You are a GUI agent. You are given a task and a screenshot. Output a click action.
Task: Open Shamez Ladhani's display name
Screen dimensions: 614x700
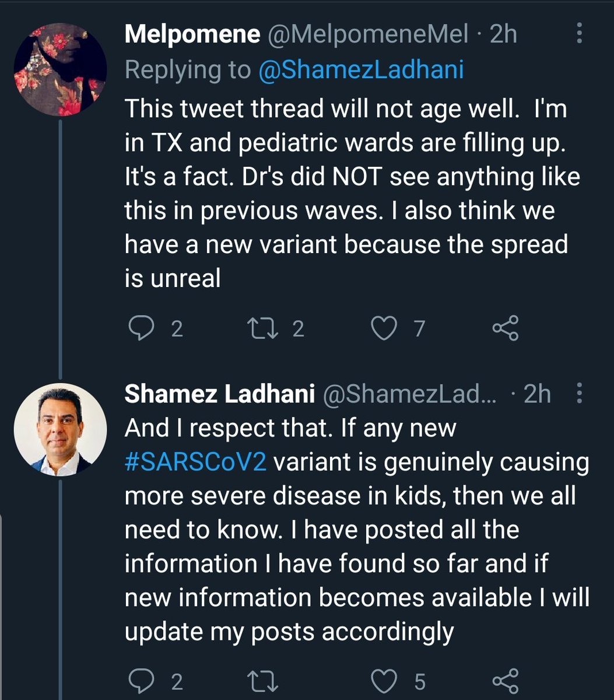click(219, 395)
